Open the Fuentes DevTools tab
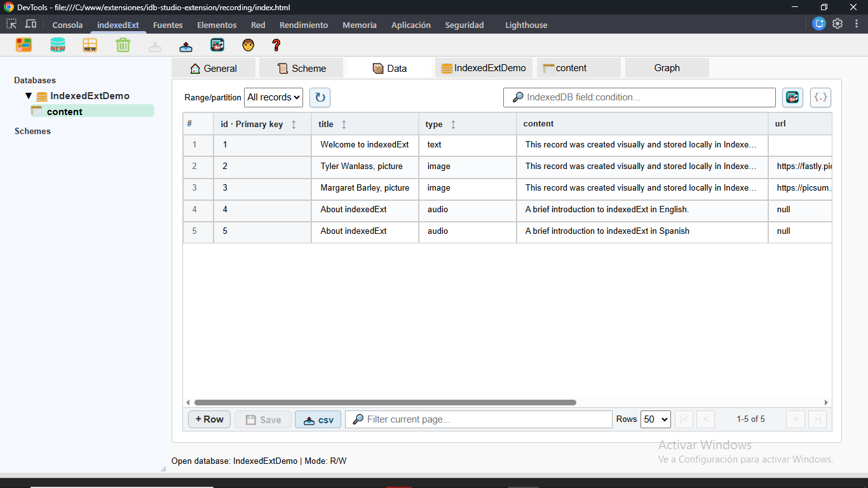Screen dimensions: 868x488 (x=168, y=25)
